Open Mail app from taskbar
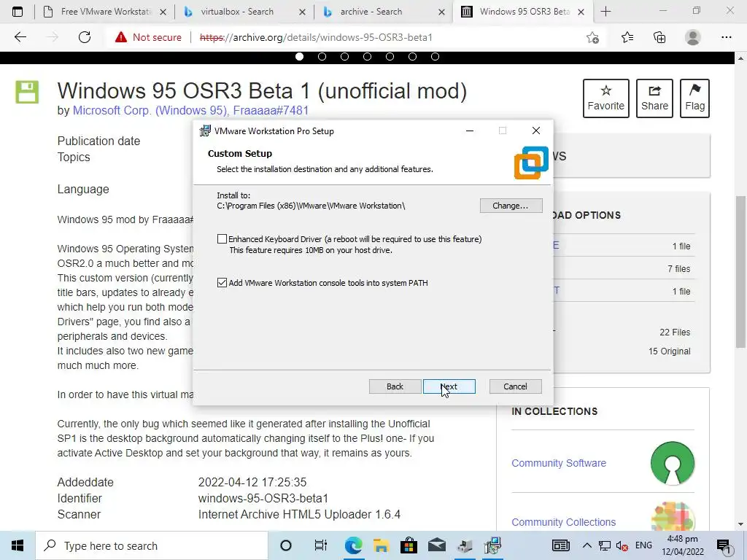Image resolution: width=747 pixels, height=560 pixels. [436, 545]
